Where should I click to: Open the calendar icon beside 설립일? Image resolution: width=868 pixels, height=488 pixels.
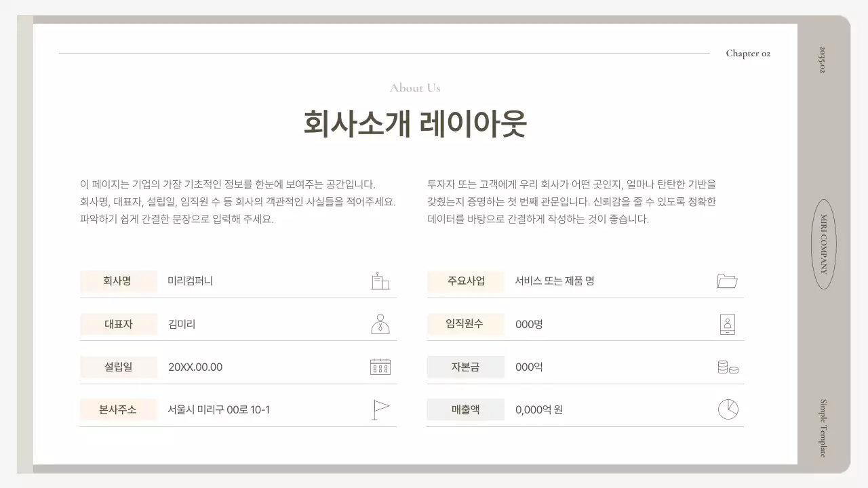click(x=380, y=366)
